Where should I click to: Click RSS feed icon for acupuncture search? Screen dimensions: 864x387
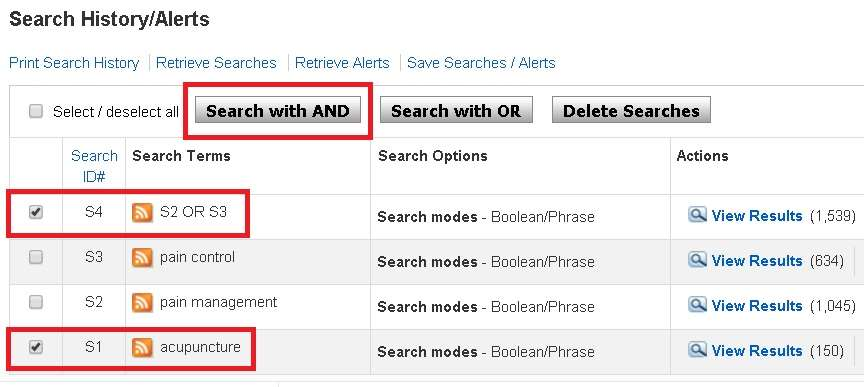coord(142,348)
